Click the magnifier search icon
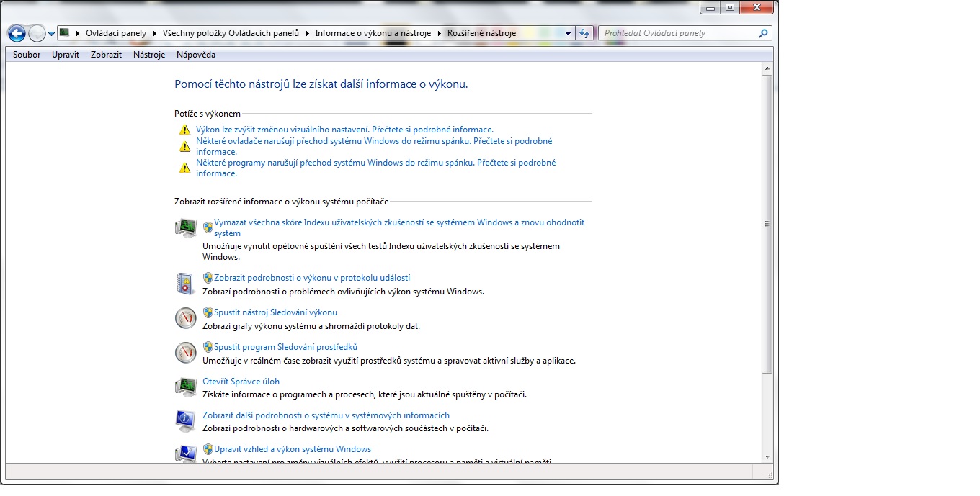980x496 pixels. point(764,33)
